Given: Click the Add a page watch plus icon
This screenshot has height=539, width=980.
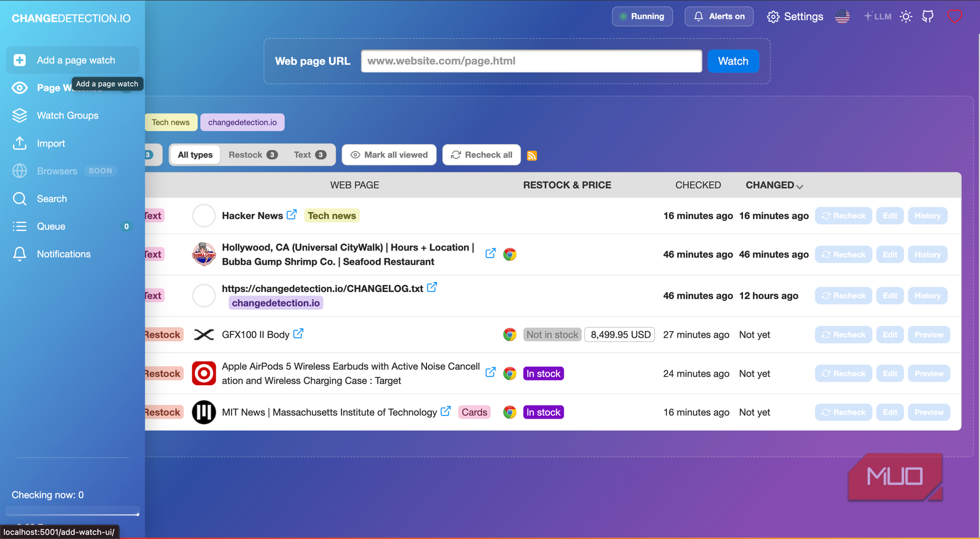Looking at the screenshot, I should (x=20, y=60).
